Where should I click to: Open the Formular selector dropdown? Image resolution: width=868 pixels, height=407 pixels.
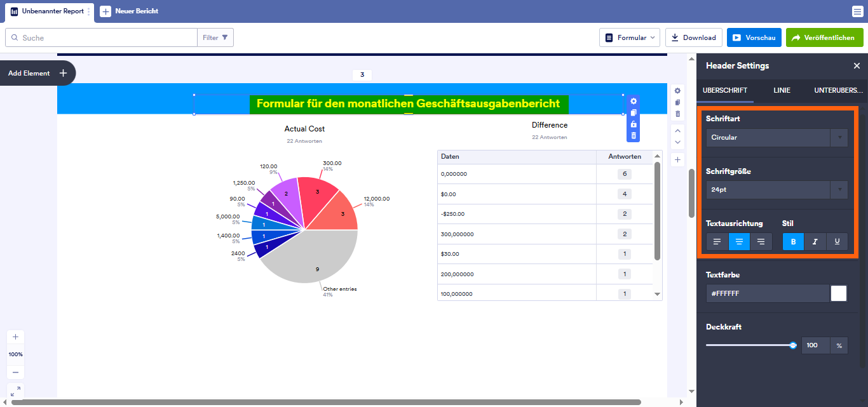click(x=630, y=37)
